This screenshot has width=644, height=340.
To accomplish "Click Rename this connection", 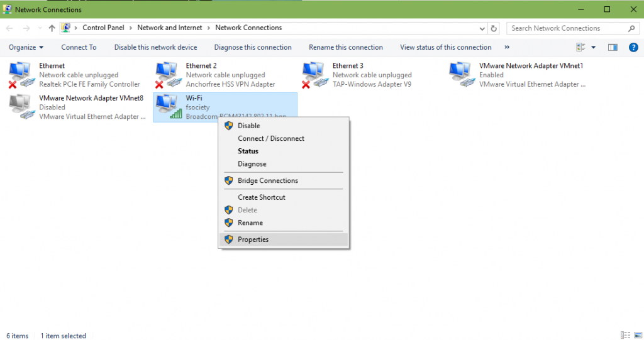I will coord(346,47).
